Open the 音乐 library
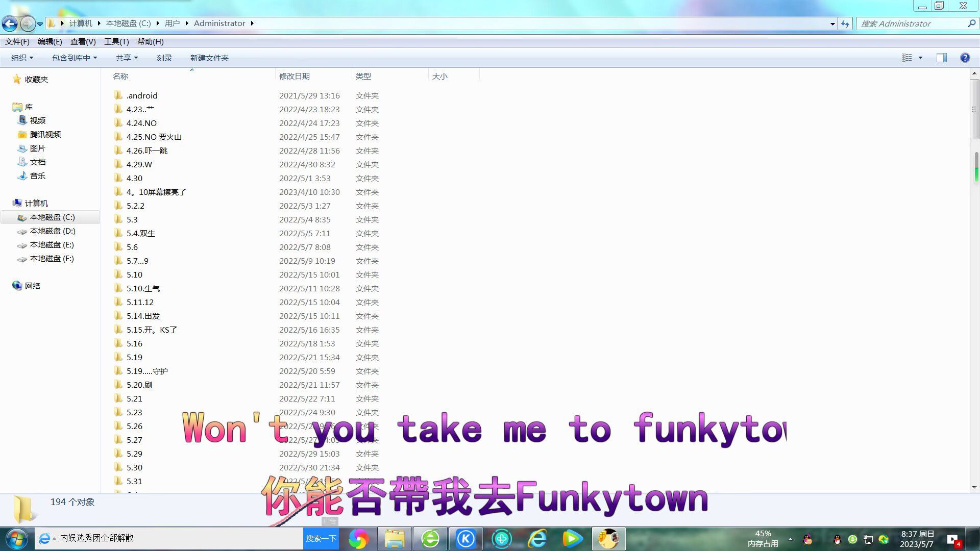 point(37,176)
